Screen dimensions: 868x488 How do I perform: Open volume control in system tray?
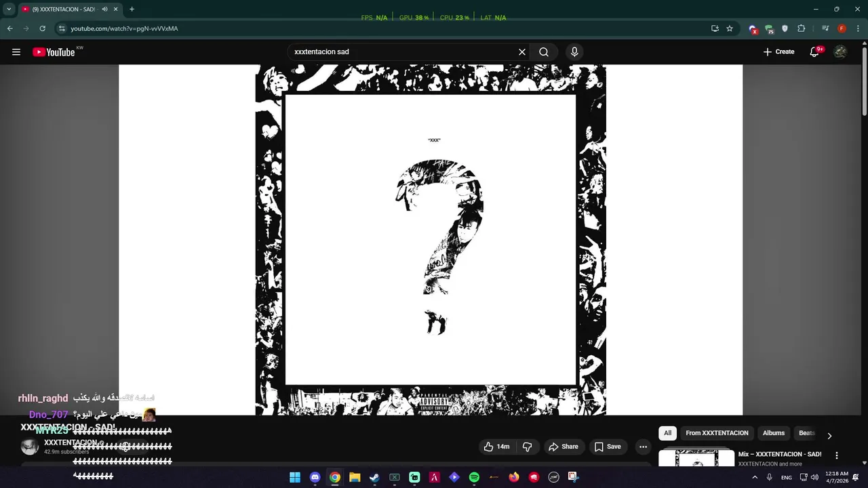pos(814,477)
